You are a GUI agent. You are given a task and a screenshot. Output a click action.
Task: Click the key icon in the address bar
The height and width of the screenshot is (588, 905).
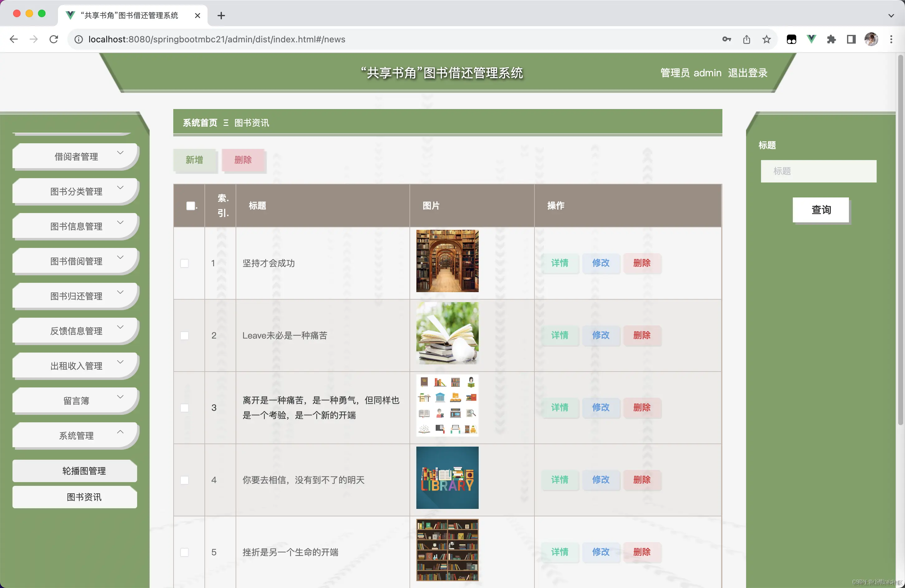tap(726, 39)
